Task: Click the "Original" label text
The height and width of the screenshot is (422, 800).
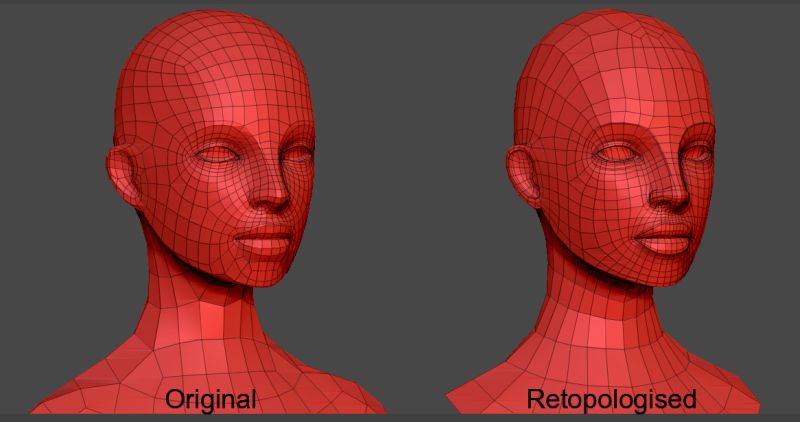Action: click(211, 399)
